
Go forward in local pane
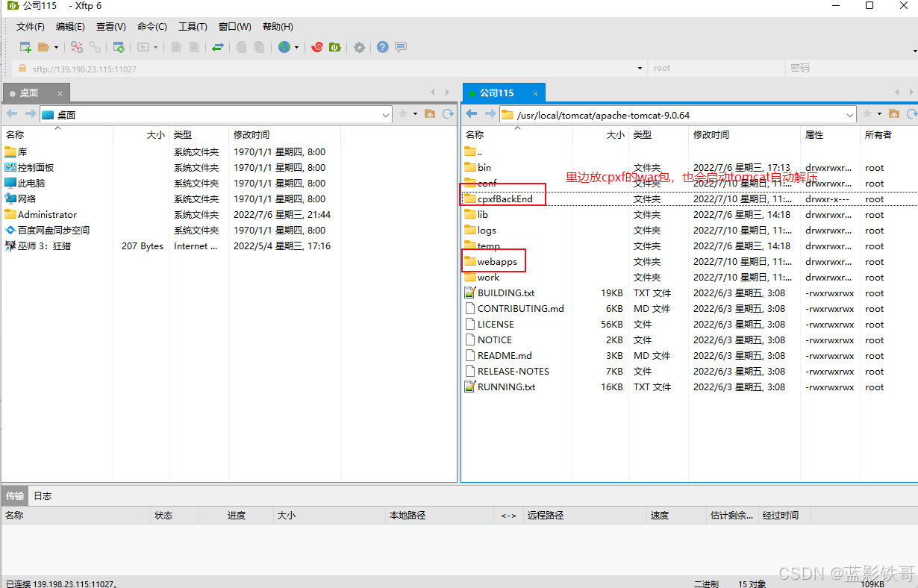tap(30, 114)
